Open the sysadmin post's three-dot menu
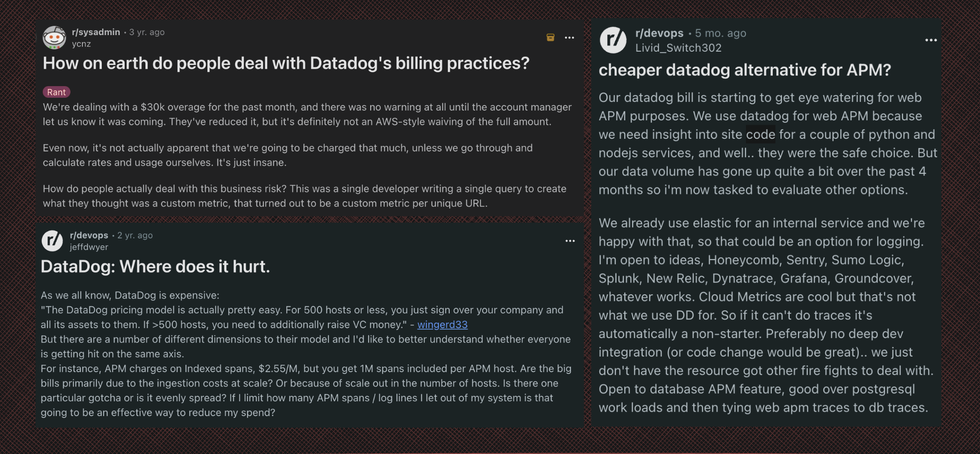This screenshot has height=454, width=980. (569, 38)
